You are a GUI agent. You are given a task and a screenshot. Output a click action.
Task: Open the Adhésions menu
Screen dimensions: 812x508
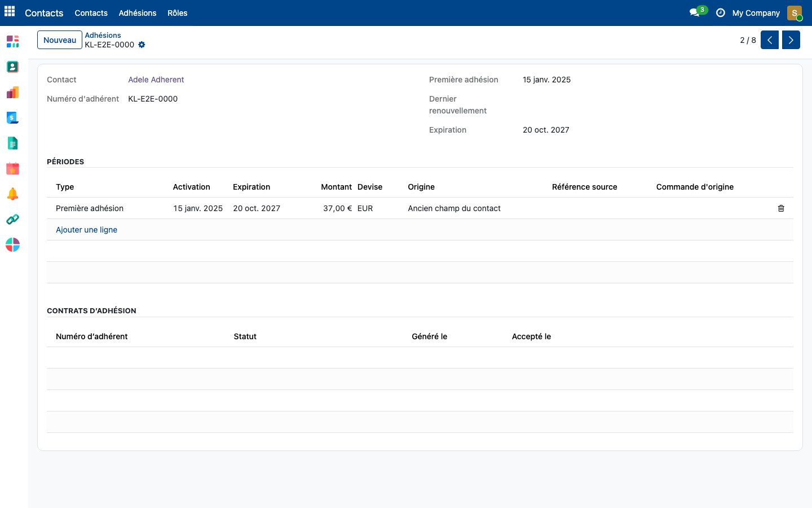click(x=138, y=13)
